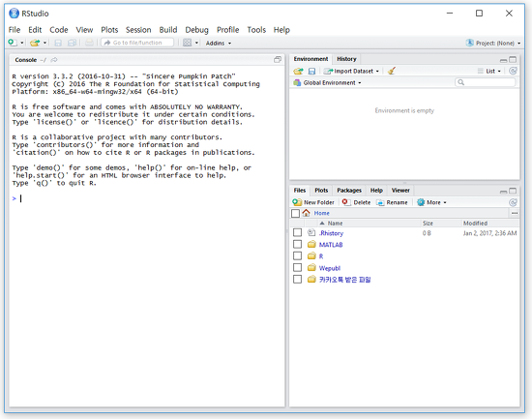Click the New File icon in toolbar
532x419 pixels.
tap(13, 43)
